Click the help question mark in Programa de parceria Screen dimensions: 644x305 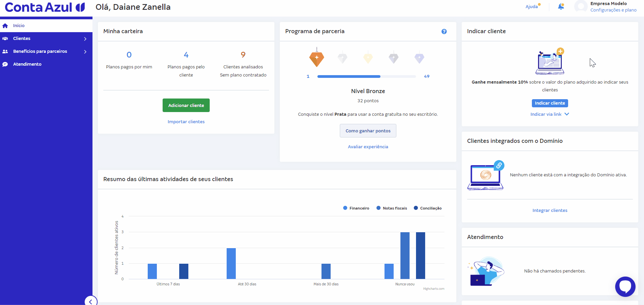444,31
